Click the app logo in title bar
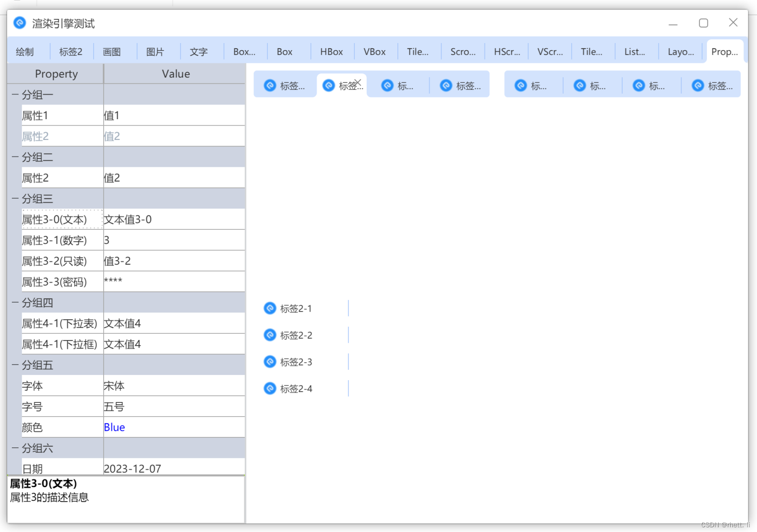The image size is (757, 532). [20, 23]
